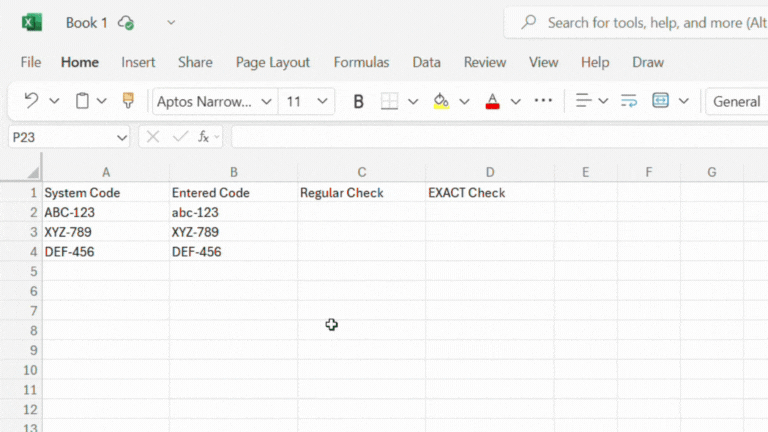Expand the undo history dropdown arrow
Screen dimensions: 768x432
pyautogui.click(x=54, y=101)
